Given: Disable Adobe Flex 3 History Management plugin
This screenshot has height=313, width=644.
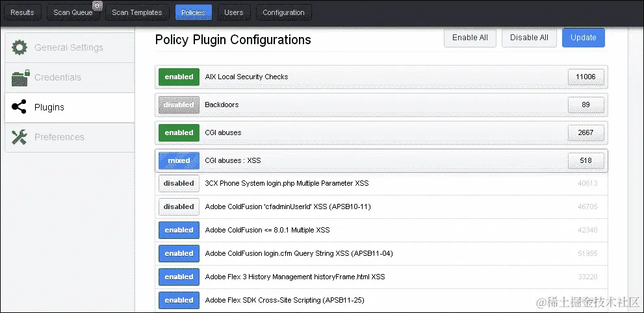Looking at the screenshot, I should click(x=179, y=277).
